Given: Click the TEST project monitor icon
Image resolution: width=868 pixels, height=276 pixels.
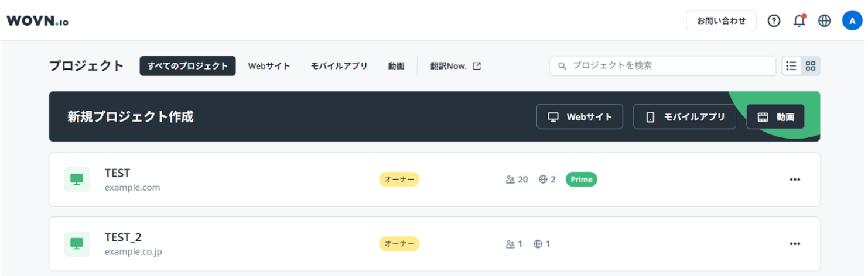Looking at the screenshot, I should (77, 180).
